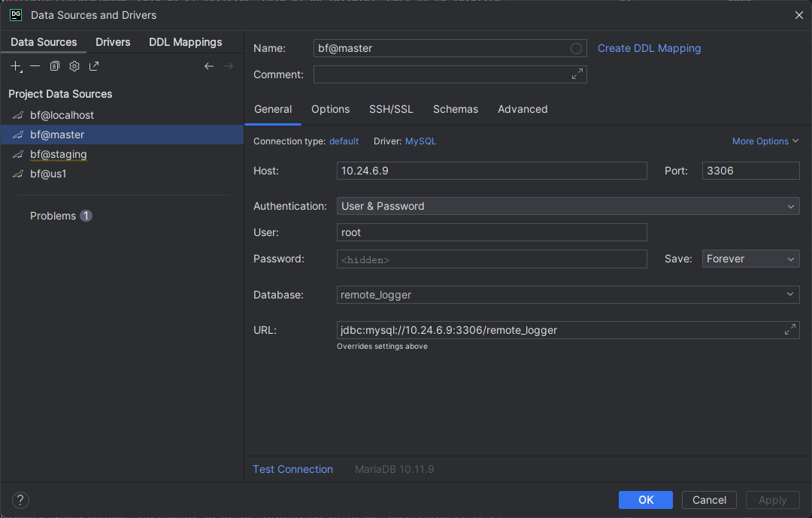The height and width of the screenshot is (518, 812).
Task: Click into the User field
Action: [492, 232]
